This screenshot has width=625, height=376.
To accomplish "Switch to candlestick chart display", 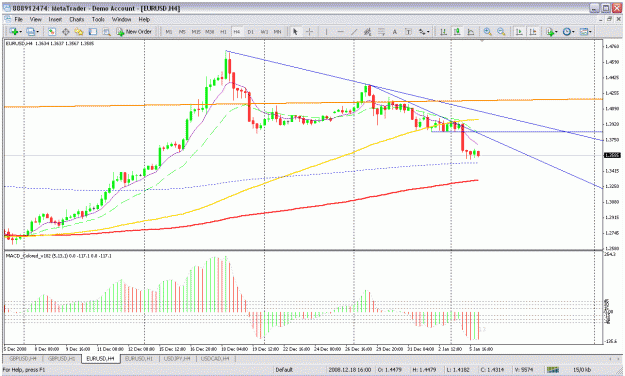I will 457,31.
